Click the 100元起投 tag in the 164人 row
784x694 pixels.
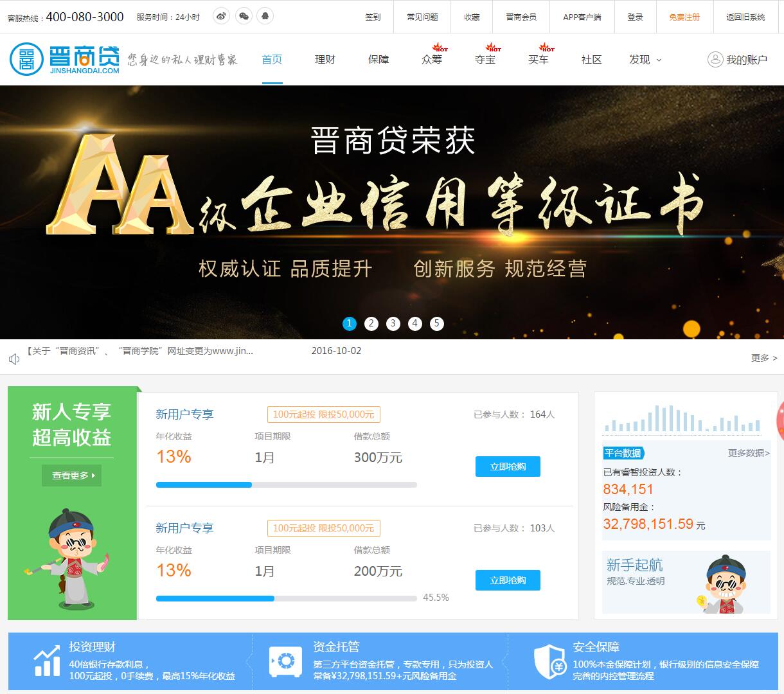[x=324, y=414]
